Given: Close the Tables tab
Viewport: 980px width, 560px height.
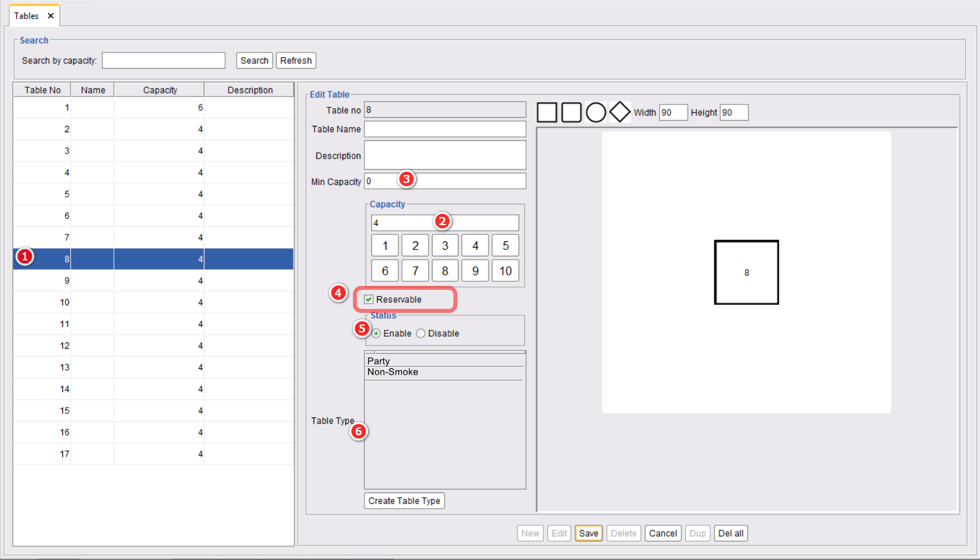Looking at the screenshot, I should point(51,16).
